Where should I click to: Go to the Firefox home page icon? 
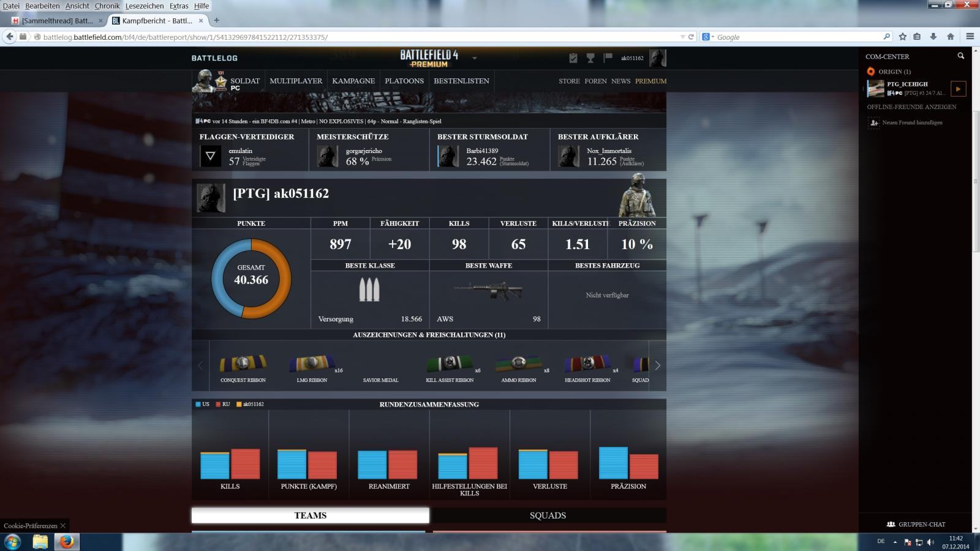click(x=951, y=37)
